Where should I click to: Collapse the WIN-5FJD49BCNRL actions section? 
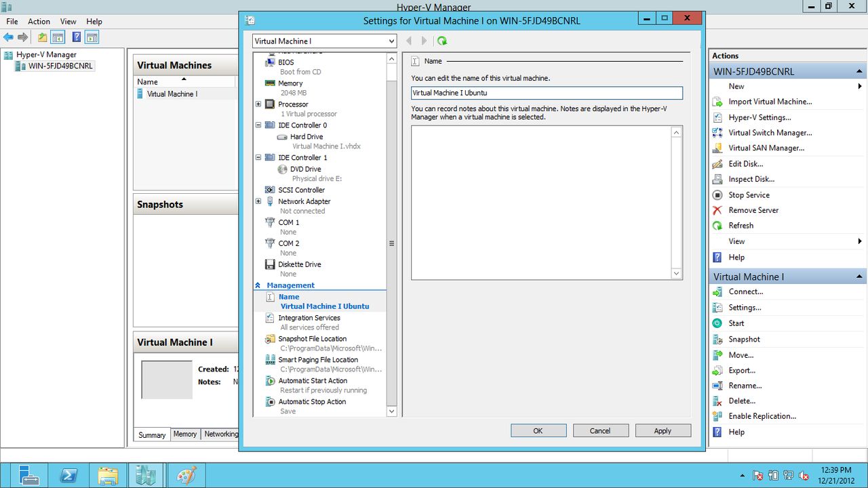click(860, 71)
